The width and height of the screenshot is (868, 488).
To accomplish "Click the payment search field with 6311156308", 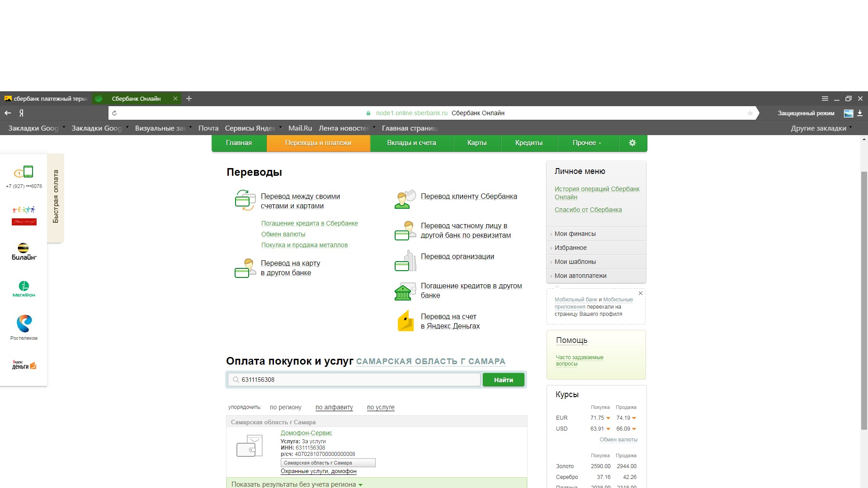I will pos(354,380).
